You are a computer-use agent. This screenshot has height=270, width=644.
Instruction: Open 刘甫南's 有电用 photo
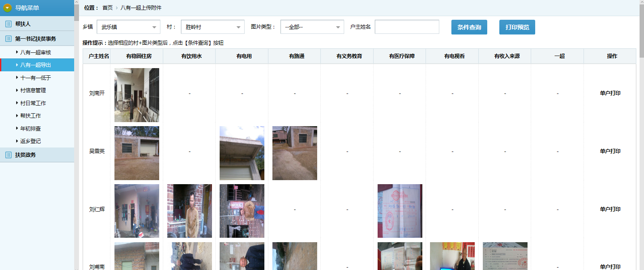(242, 256)
